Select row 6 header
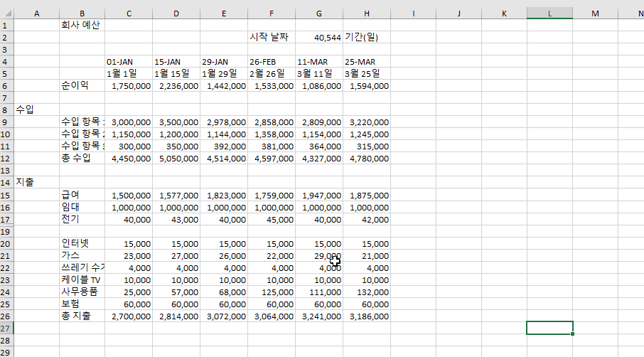 [5, 86]
